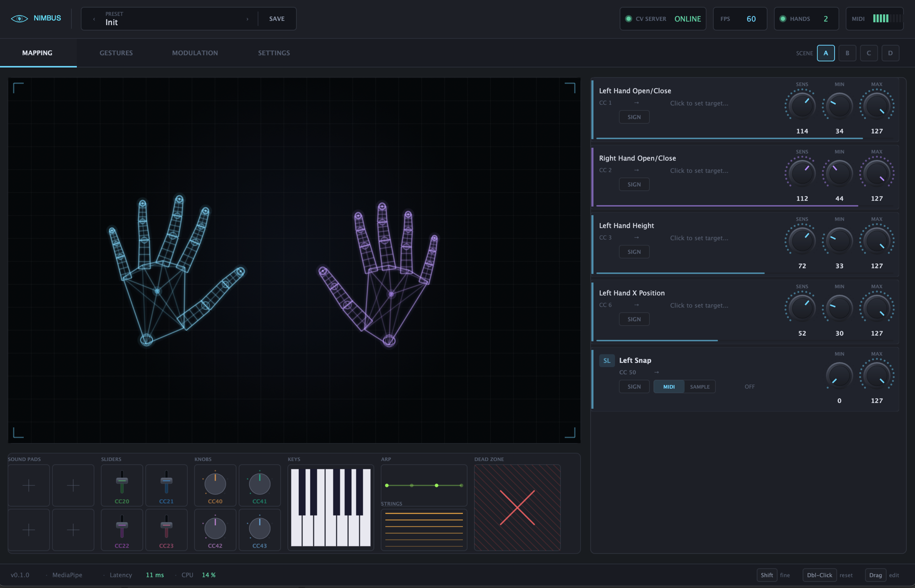Viewport: 915px width, 588px height.
Task: Toggle SIGN for Left Snap
Action: 634,387
